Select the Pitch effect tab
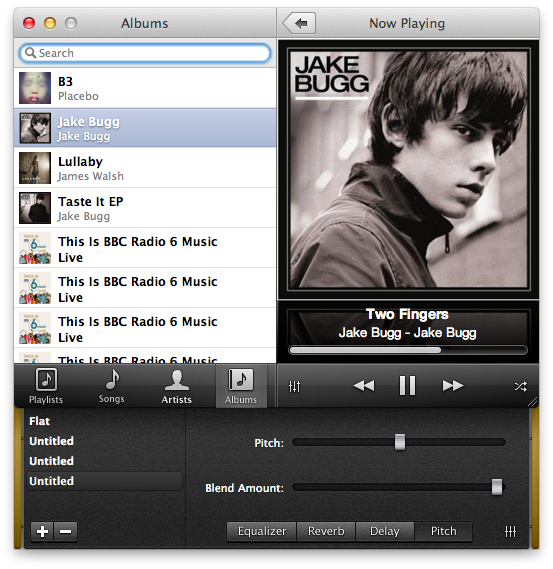The image size is (553, 569). coord(443,531)
